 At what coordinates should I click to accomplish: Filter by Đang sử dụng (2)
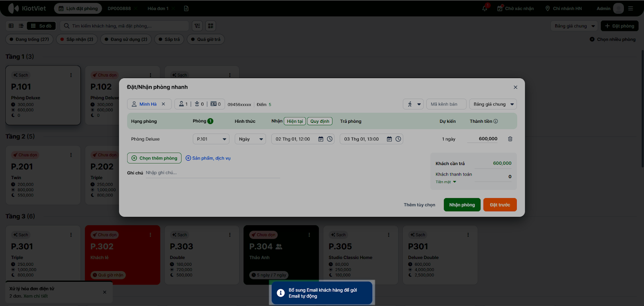(x=126, y=39)
